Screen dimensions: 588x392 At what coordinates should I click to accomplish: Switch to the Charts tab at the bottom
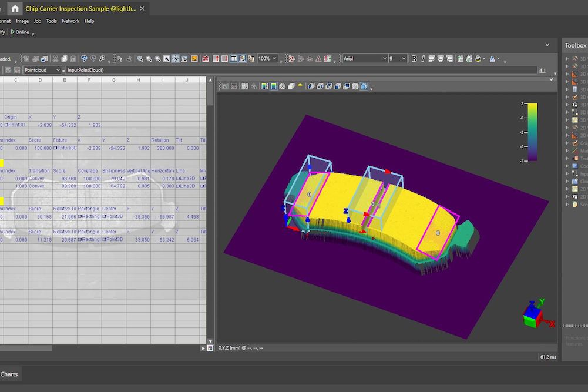click(10, 374)
